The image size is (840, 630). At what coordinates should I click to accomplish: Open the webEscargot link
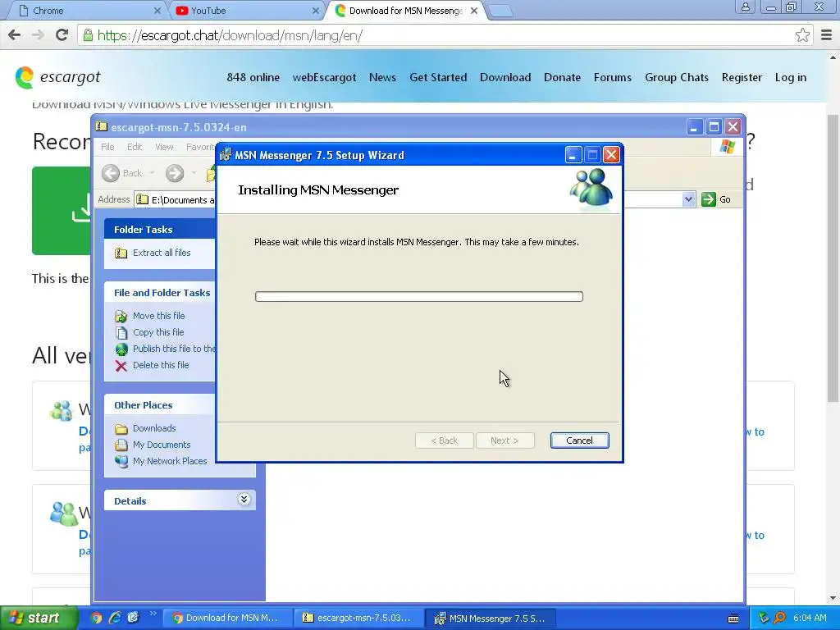(x=324, y=78)
